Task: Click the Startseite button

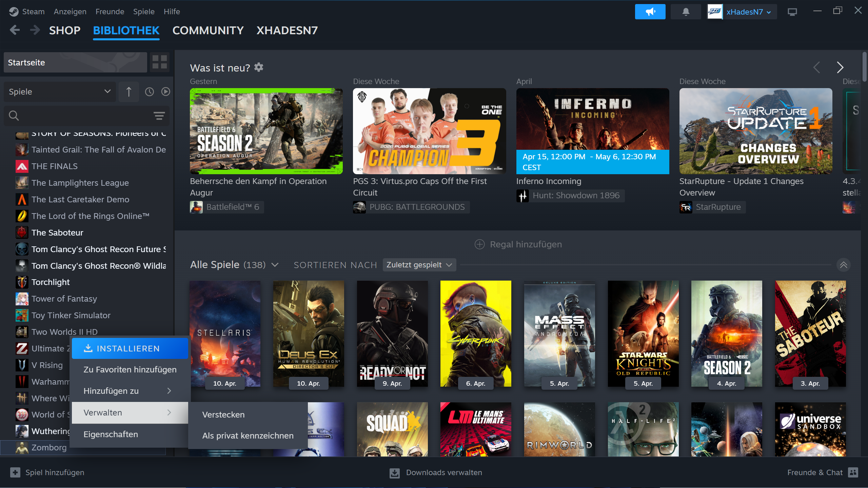Action: point(75,62)
